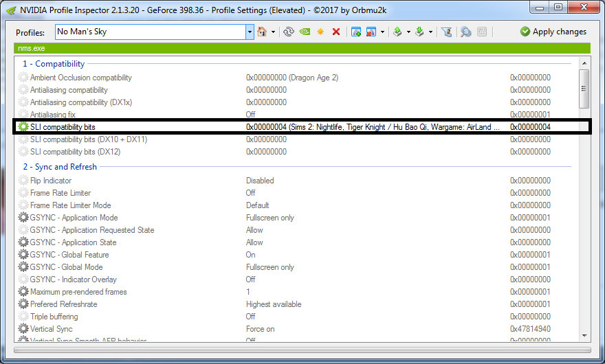Show user-modified profiles via the funnel icon
Image resolution: width=605 pixels, height=364 pixels.
tap(446, 32)
